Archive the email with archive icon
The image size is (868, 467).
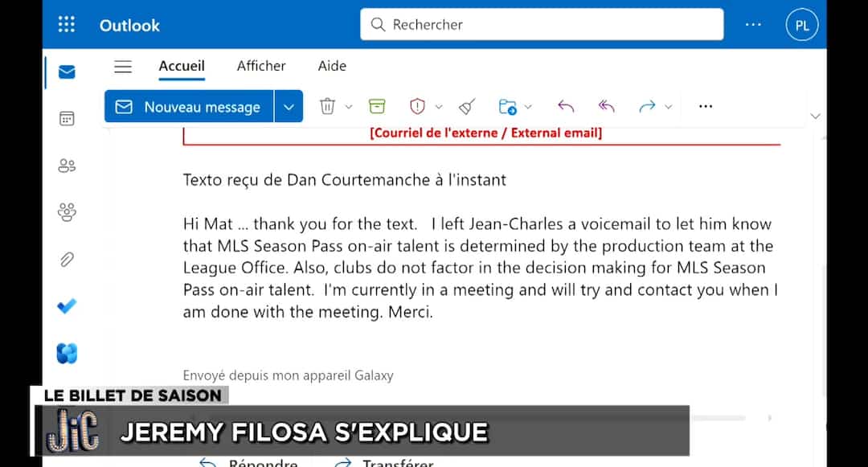pos(377,106)
